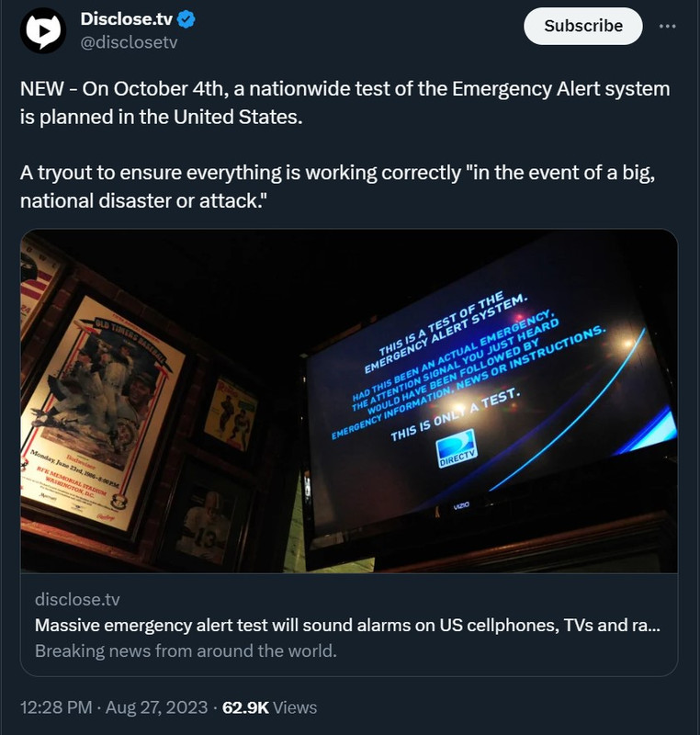Open the emergency alert TV preview image

(349, 401)
